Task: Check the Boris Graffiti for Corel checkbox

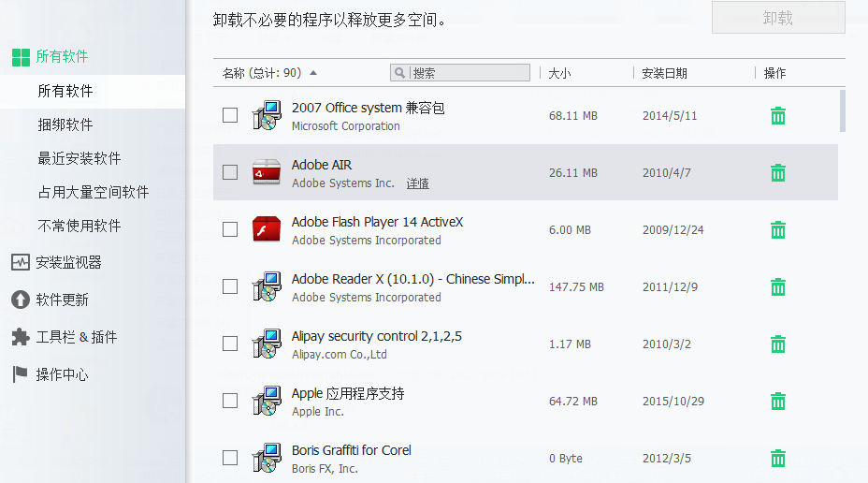Action: coord(230,458)
